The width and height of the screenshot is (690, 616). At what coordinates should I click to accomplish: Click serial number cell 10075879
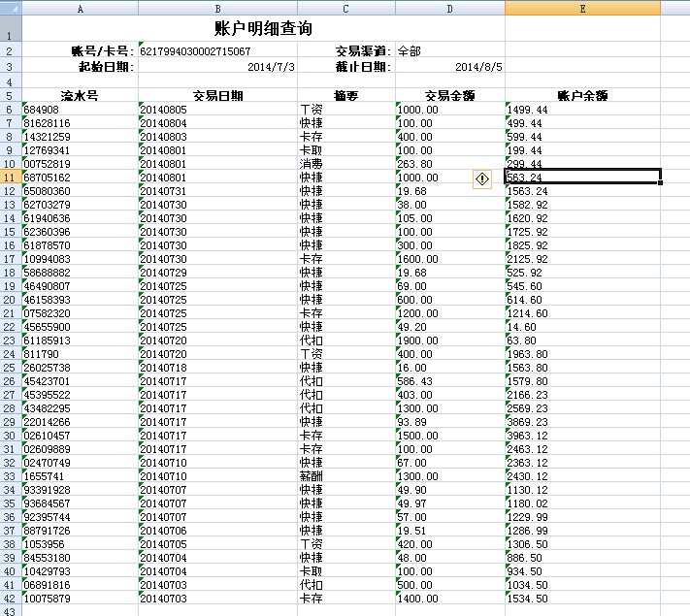[x=81, y=599]
